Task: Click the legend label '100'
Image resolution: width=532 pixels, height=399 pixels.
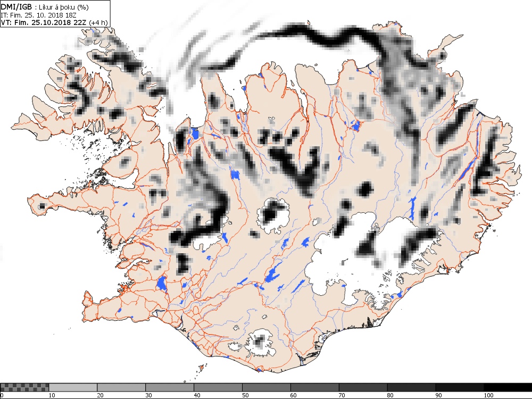Action: point(488,395)
